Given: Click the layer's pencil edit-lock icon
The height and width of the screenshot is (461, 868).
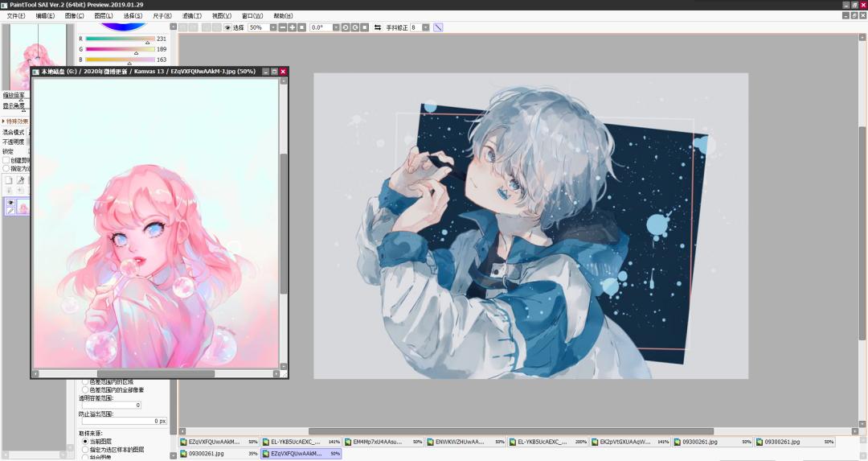Looking at the screenshot, I should pos(10,211).
